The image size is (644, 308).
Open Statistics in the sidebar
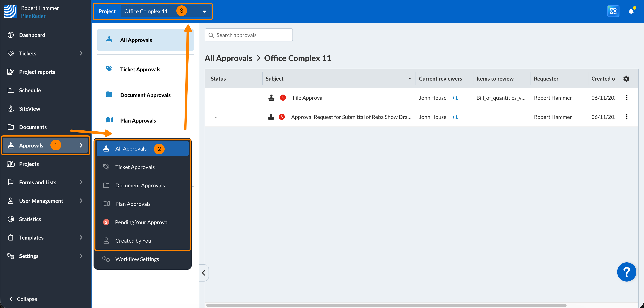(30, 219)
